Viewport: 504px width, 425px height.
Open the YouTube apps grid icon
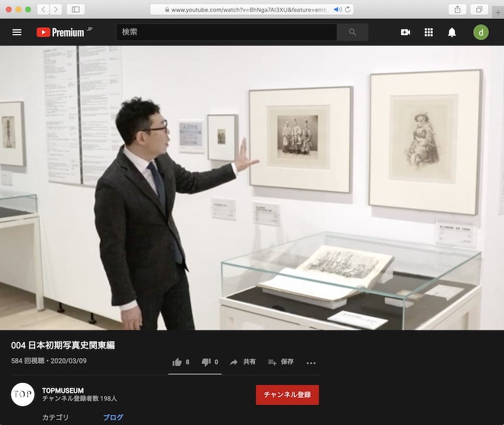(428, 32)
